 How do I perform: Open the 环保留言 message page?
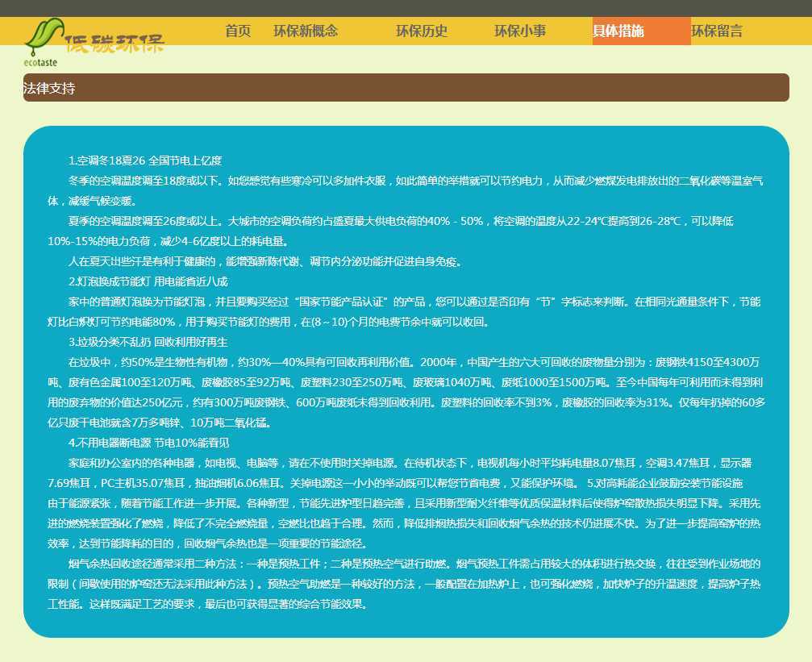click(717, 31)
